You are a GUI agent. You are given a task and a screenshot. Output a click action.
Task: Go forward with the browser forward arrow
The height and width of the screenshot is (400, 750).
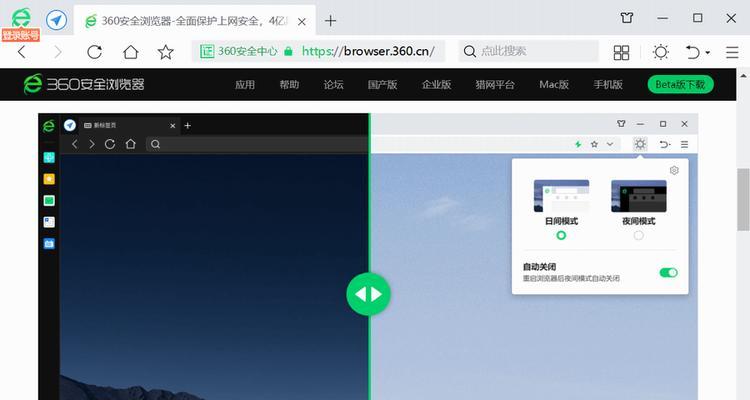pyautogui.click(x=57, y=52)
